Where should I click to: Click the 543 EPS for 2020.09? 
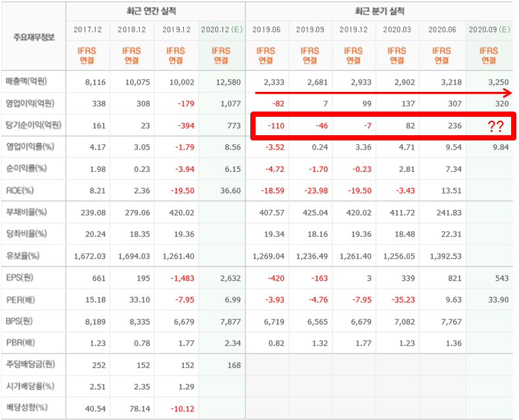(502, 278)
